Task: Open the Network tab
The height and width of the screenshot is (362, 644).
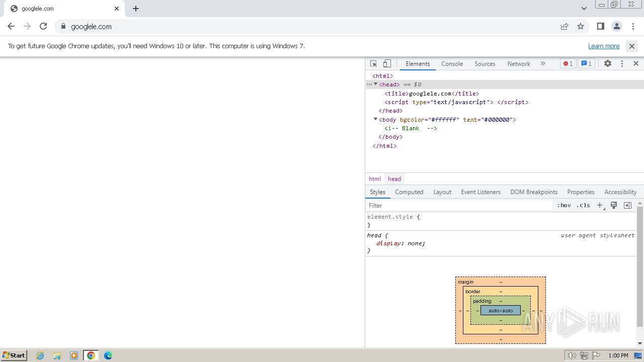Action: [519, 64]
